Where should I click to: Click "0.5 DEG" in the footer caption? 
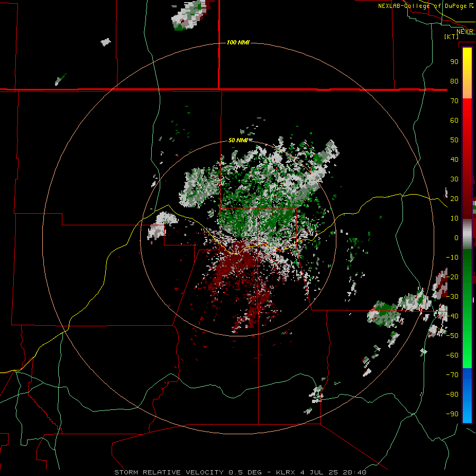click(245, 472)
